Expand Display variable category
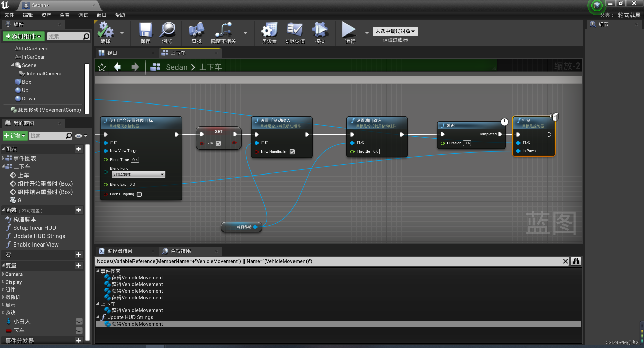Image resolution: width=644 pixels, height=348 pixels. pos(3,282)
